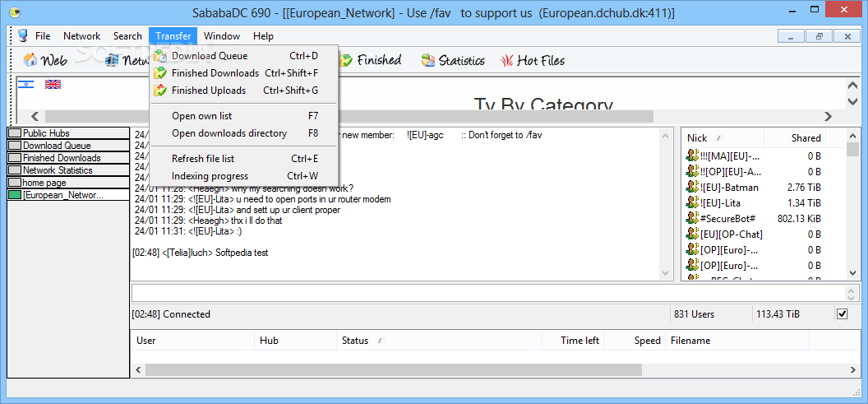Click the web panel scroll left arrow
868x404 pixels.
pyautogui.click(x=35, y=116)
